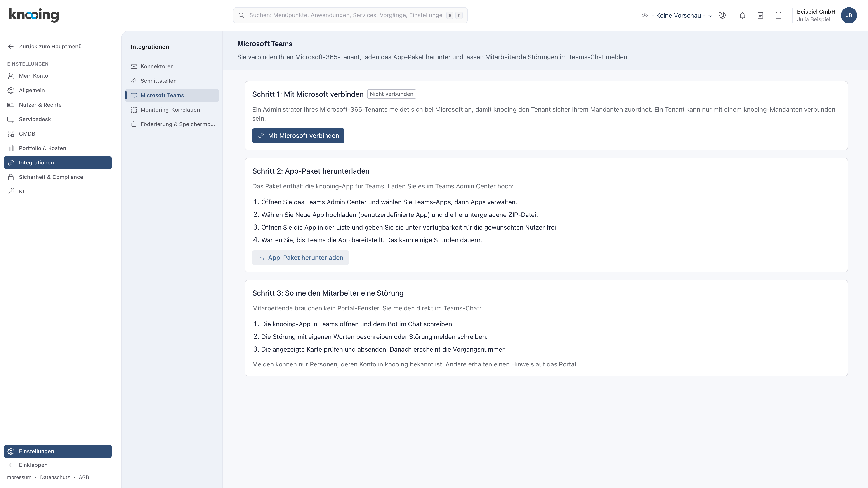868x488 pixels.
Task: Click App-Paket herunterladen button
Action: point(301,258)
